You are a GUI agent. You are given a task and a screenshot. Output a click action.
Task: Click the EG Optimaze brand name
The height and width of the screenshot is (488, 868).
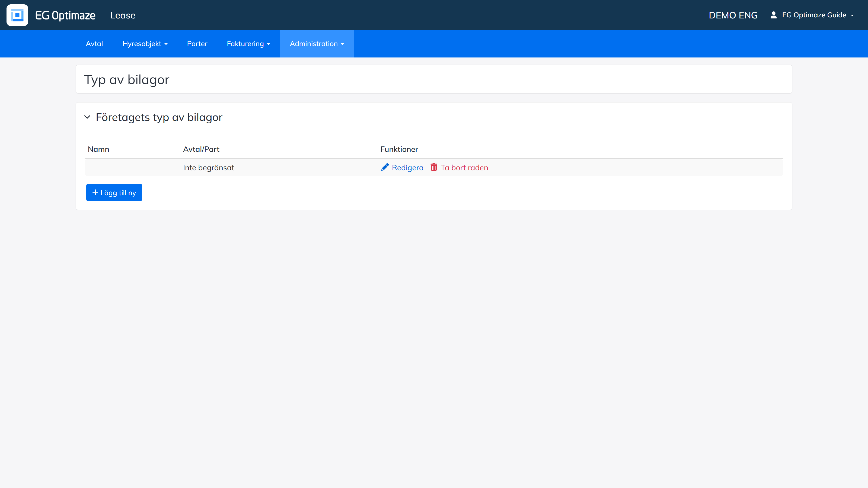click(65, 15)
